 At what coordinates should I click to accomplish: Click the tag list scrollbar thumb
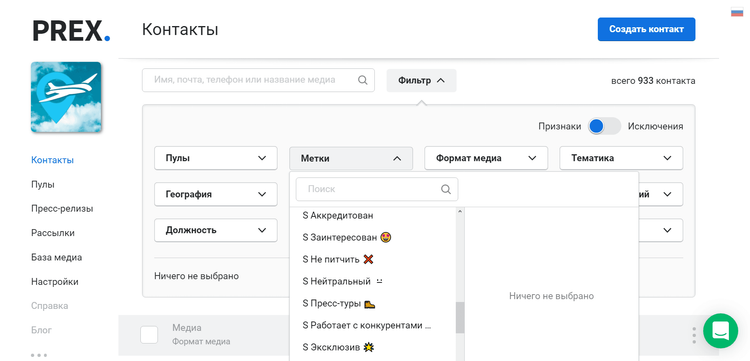pos(460,317)
